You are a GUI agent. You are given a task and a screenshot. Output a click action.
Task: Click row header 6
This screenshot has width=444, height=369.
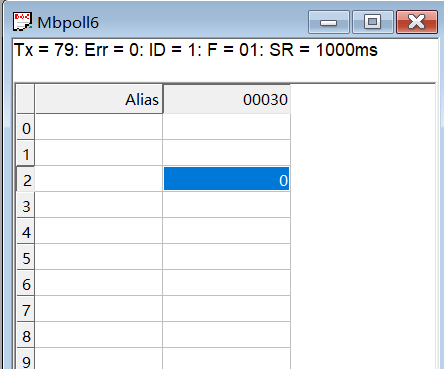pyautogui.click(x=26, y=283)
